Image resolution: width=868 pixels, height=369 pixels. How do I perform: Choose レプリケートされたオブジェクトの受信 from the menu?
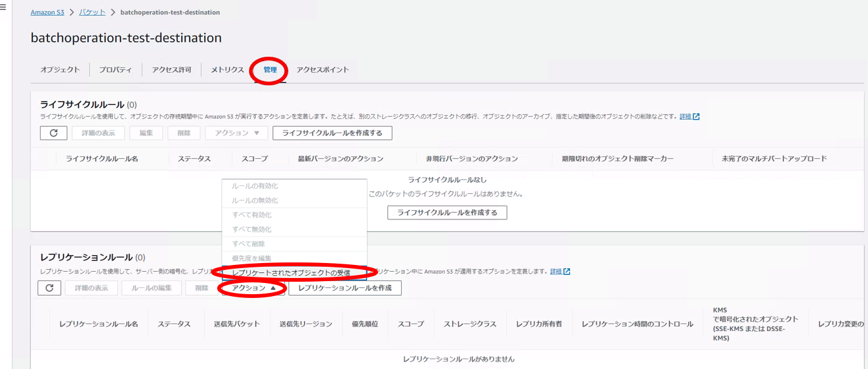click(291, 272)
